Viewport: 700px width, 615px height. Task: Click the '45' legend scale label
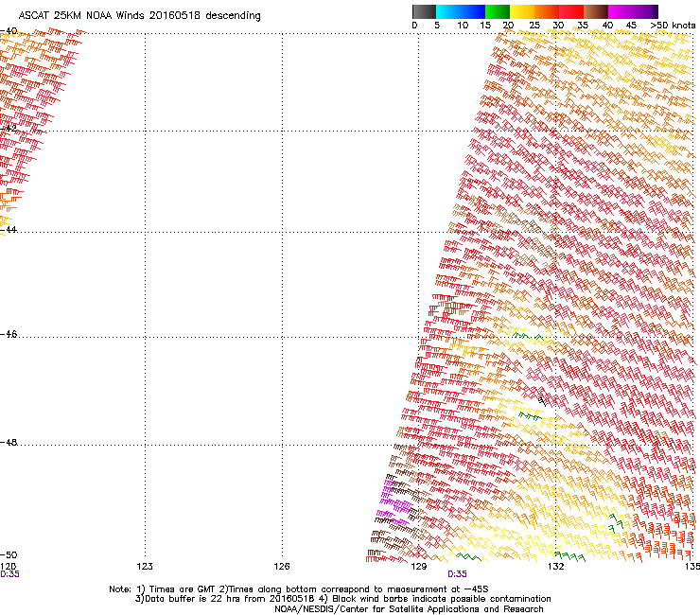click(631, 26)
